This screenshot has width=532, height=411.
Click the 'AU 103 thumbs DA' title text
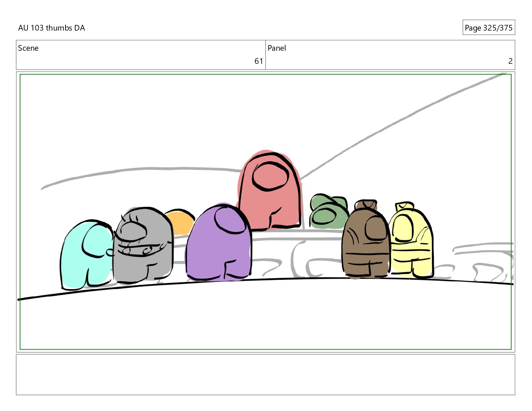click(x=51, y=28)
